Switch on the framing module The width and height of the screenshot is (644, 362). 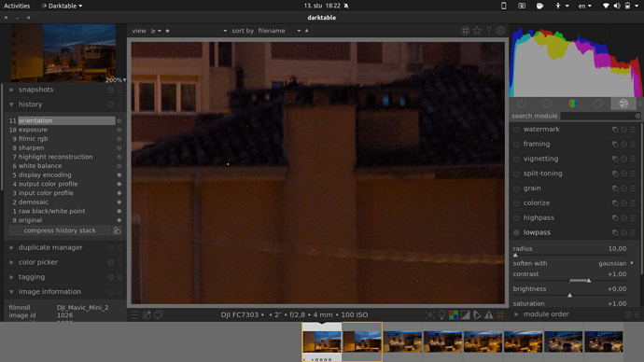(516, 144)
